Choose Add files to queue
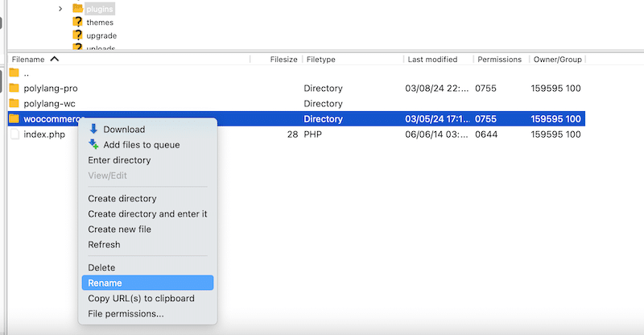Screen dimensions: 644x335 pos(141,145)
